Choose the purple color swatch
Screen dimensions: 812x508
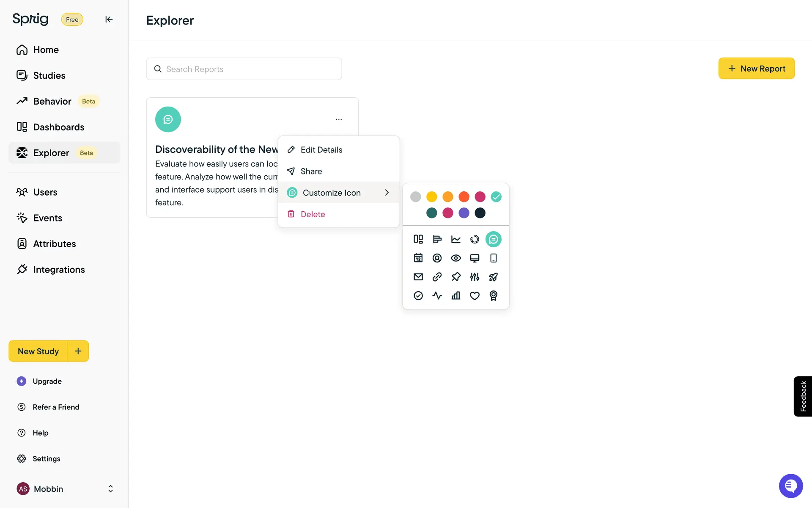(464, 213)
